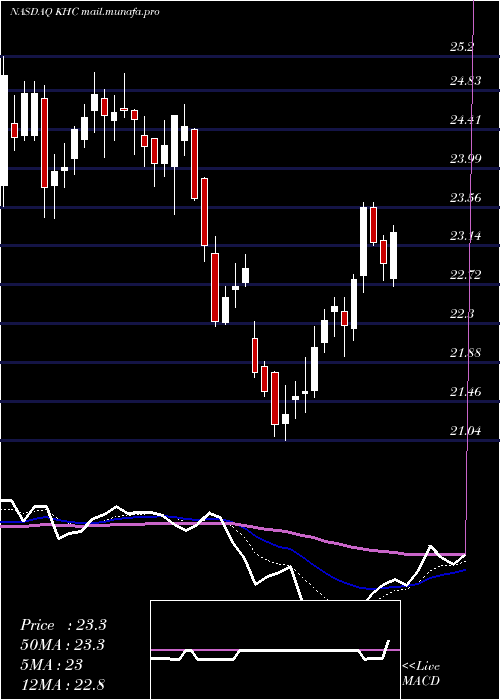Click the 50MA : 23.3 readout
500x700 pixels.
[x=63, y=645]
